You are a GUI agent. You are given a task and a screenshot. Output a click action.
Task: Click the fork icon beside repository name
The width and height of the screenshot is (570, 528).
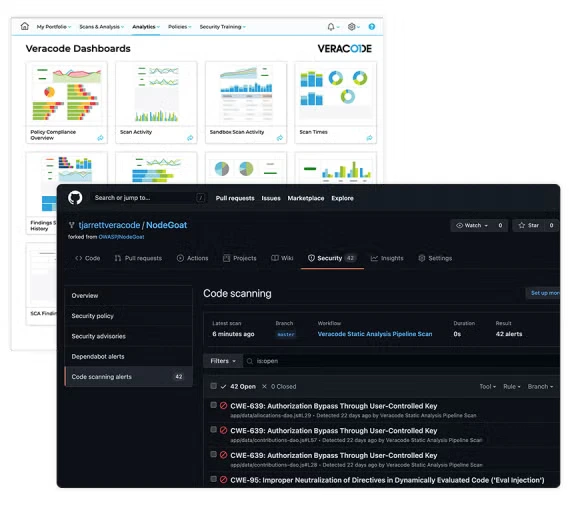point(72,225)
